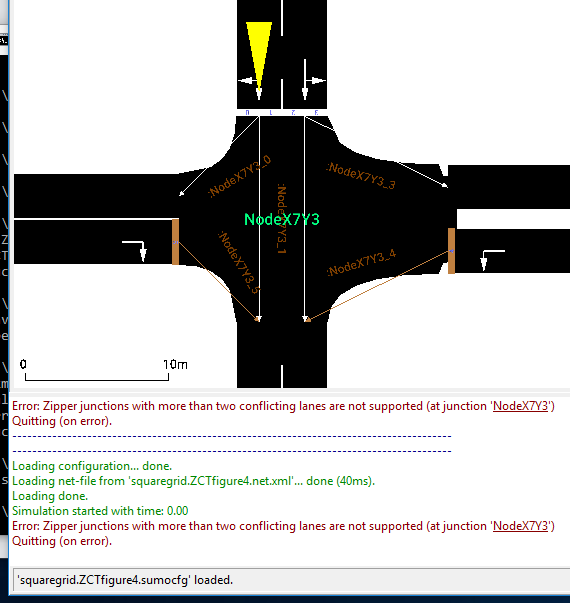Viewport: 570px width, 603px height.
Task: Click the :NodeX7Y3_0 internal lane label
Action: click(x=240, y=177)
